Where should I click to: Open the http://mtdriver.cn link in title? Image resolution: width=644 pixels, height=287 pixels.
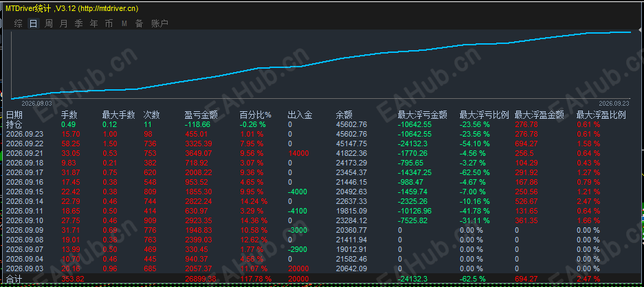pyautogui.click(x=108, y=8)
